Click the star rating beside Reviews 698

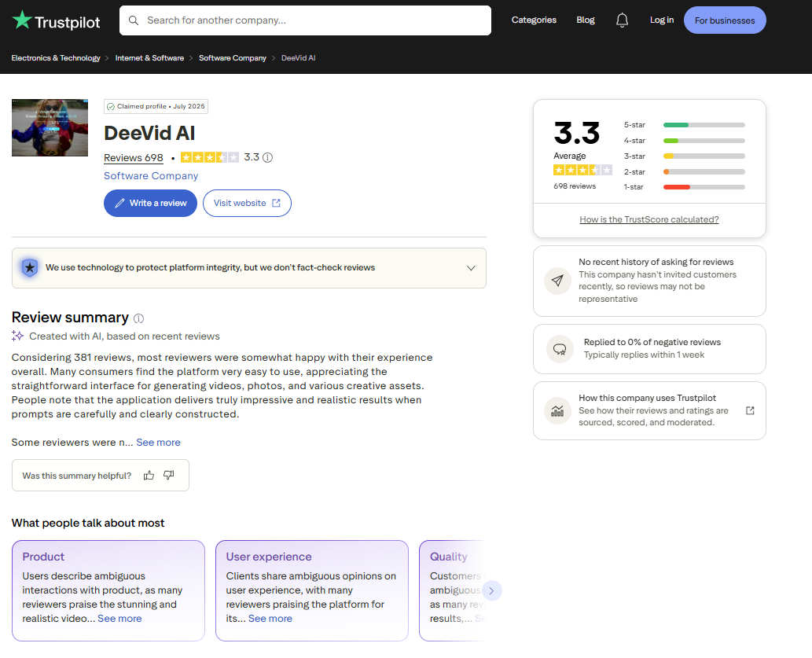(210, 157)
